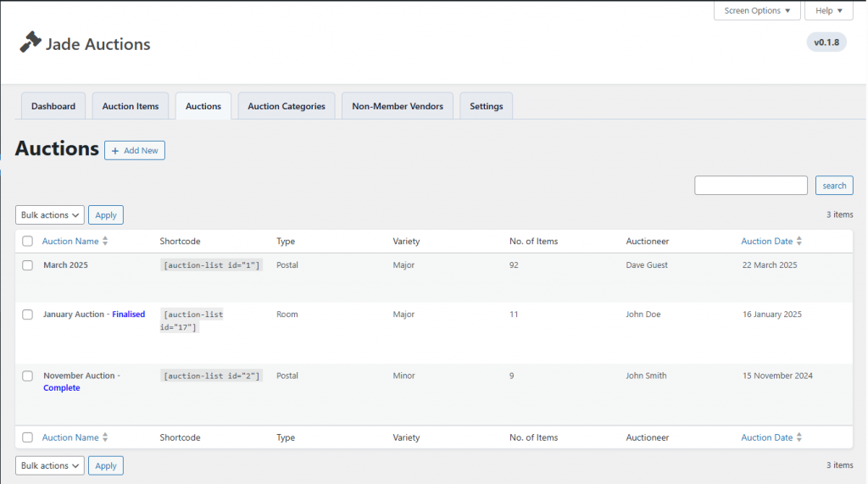Viewport: 868px width, 484px height.
Task: Open the top Bulk actions dropdown
Action: 49,215
